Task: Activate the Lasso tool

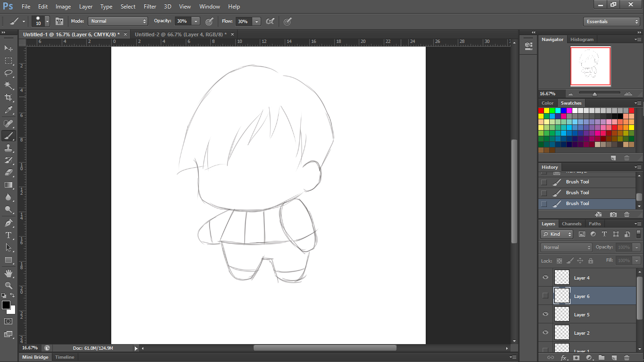Action: click(x=8, y=73)
